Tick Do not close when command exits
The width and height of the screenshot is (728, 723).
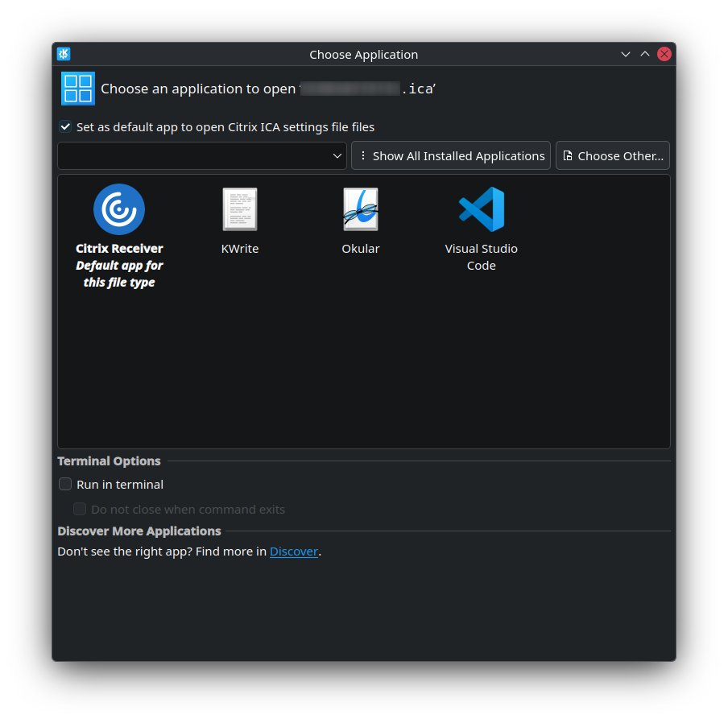point(80,509)
